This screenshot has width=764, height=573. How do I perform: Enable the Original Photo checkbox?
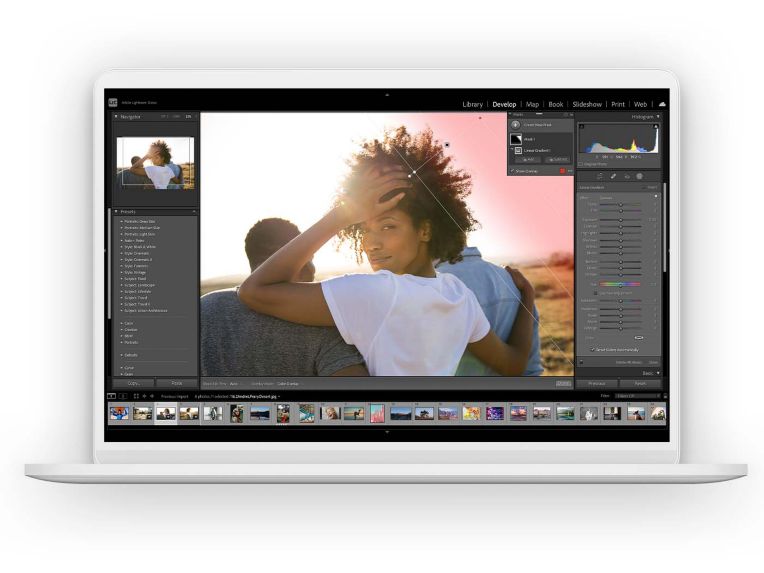click(x=582, y=164)
